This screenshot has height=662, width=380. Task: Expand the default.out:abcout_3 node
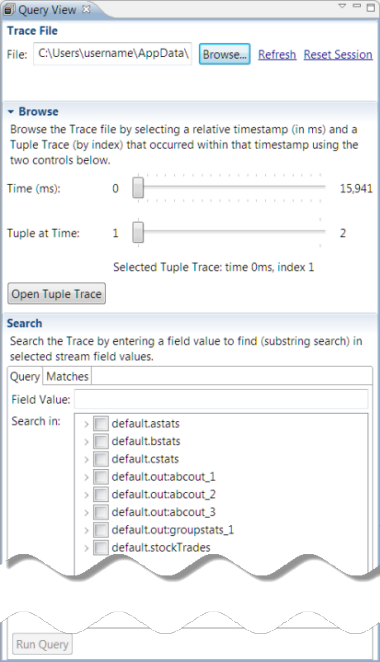tap(86, 513)
